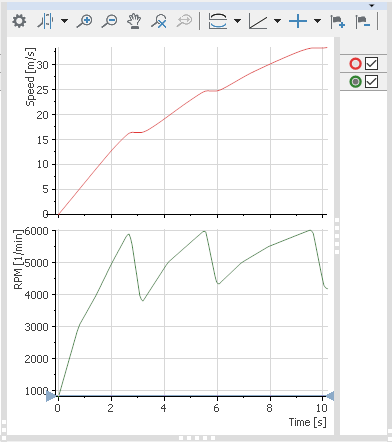Click the red circle Speed legend marker
The height and width of the screenshot is (442, 392).
(x=355, y=63)
